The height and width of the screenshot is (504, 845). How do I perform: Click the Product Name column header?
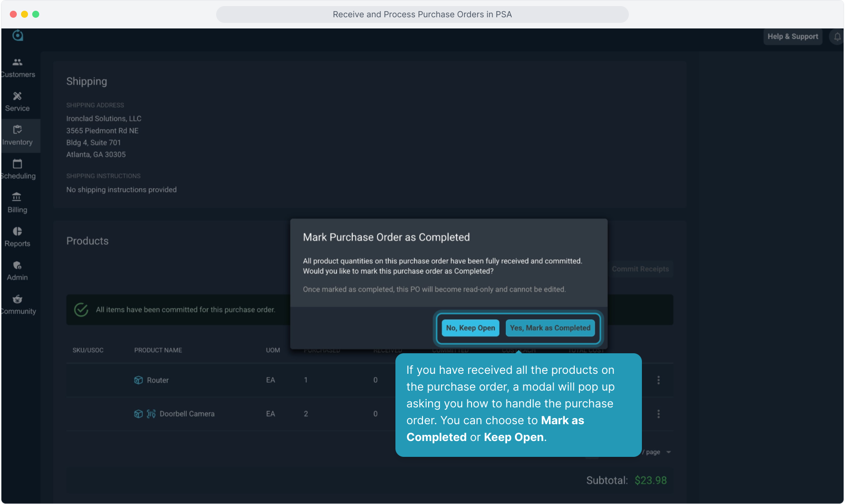[158, 350]
